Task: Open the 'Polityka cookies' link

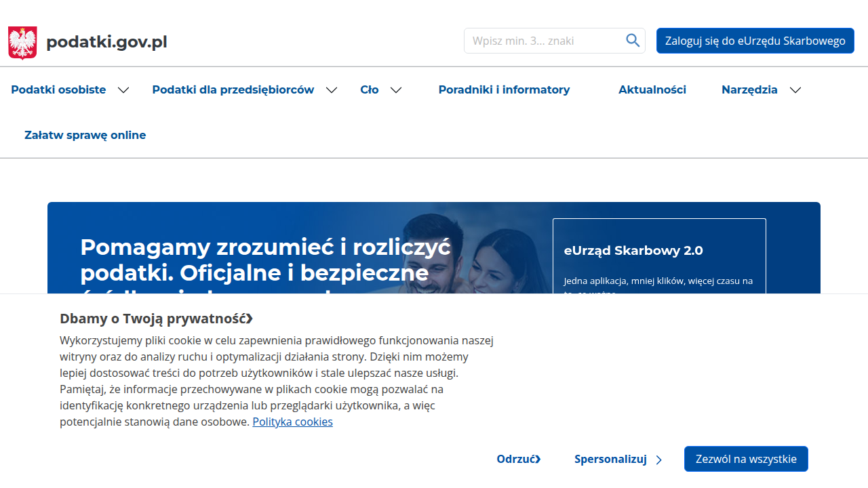Action: (x=292, y=422)
